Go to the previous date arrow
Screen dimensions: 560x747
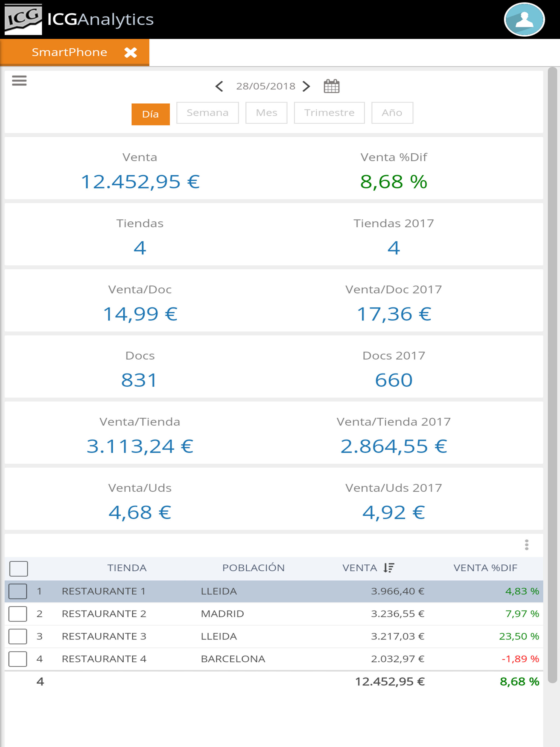(x=219, y=86)
